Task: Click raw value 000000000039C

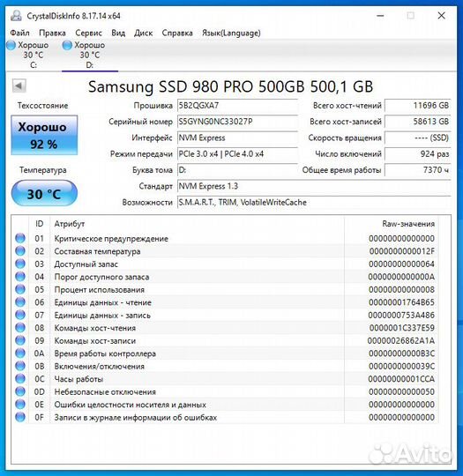Action: point(401,366)
